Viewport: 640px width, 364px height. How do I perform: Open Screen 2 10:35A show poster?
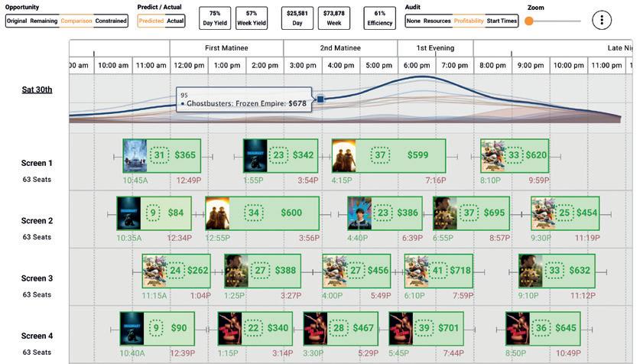128,213
